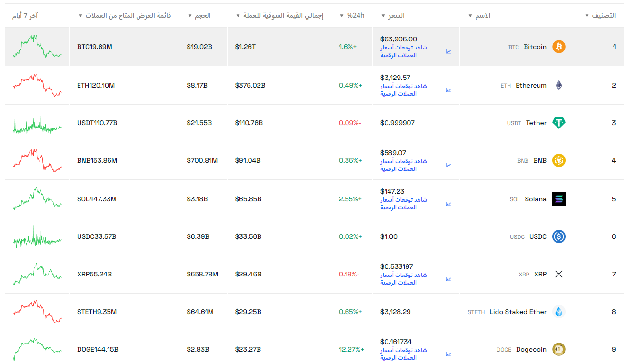Sort by the الحجم volume column

(x=199, y=16)
